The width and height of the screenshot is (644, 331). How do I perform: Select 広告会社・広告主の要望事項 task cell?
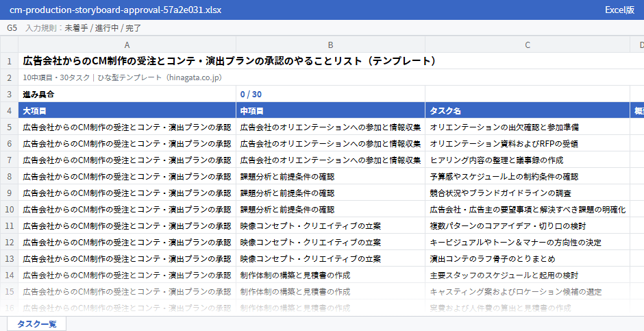point(528,209)
